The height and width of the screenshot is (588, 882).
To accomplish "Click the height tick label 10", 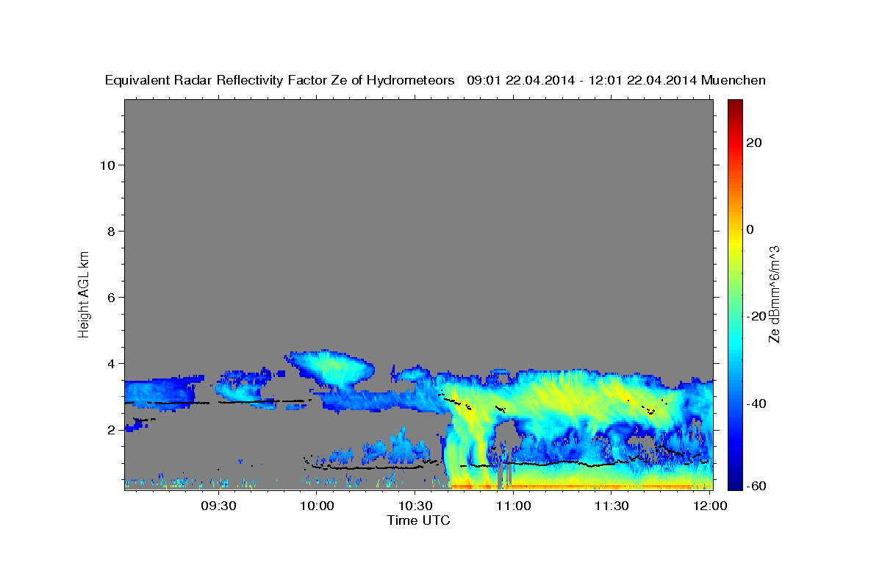I will (x=108, y=165).
